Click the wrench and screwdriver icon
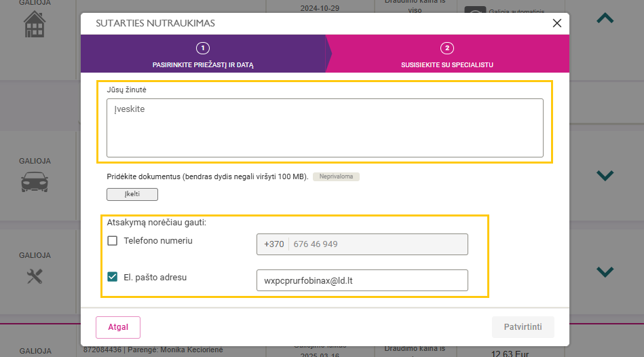Screen dimensions: 644x357 pyautogui.click(x=35, y=276)
